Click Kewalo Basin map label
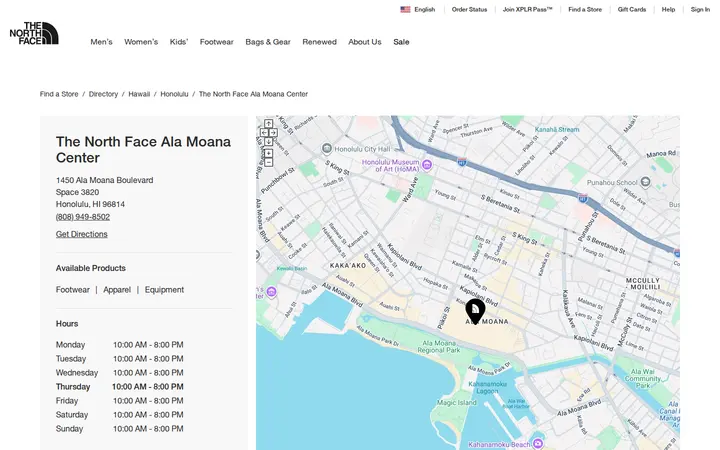The width and height of the screenshot is (720, 450). pyautogui.click(x=292, y=269)
